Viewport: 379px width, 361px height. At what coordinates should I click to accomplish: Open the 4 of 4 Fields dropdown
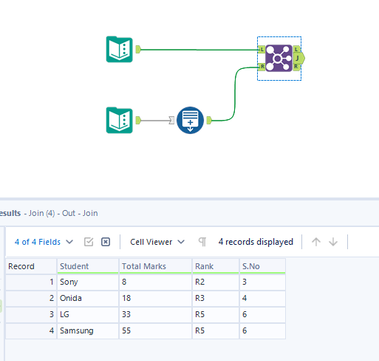point(44,242)
